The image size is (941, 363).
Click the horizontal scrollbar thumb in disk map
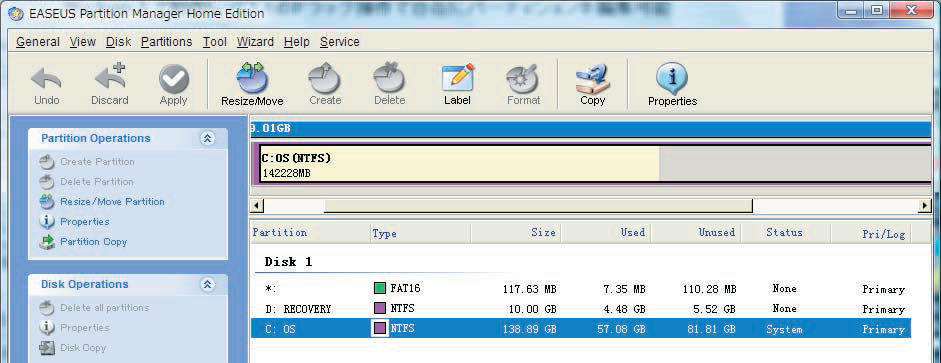click(x=538, y=206)
